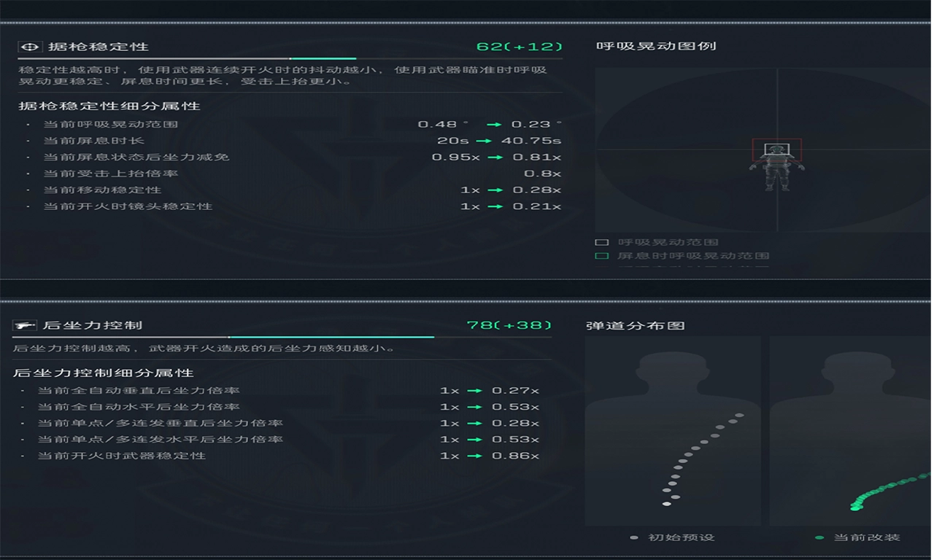934x560 pixels.
Task: Click the green square legend for 屏息时呼吸晃动范围
Action: pos(601,256)
